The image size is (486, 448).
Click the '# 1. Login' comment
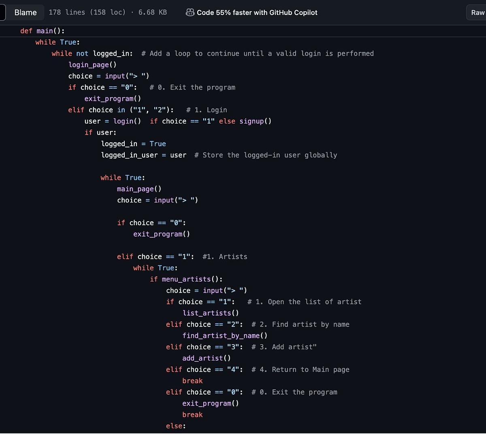(x=207, y=110)
